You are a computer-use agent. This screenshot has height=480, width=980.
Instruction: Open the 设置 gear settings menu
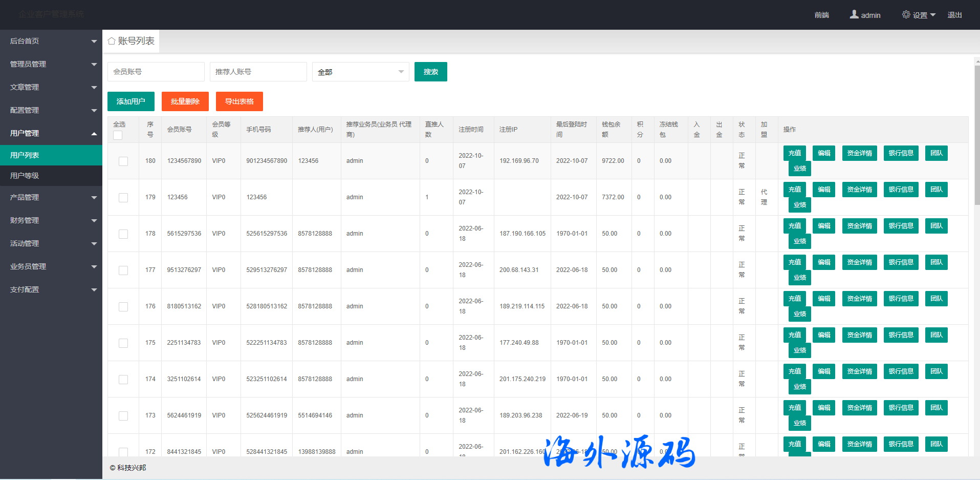point(919,15)
